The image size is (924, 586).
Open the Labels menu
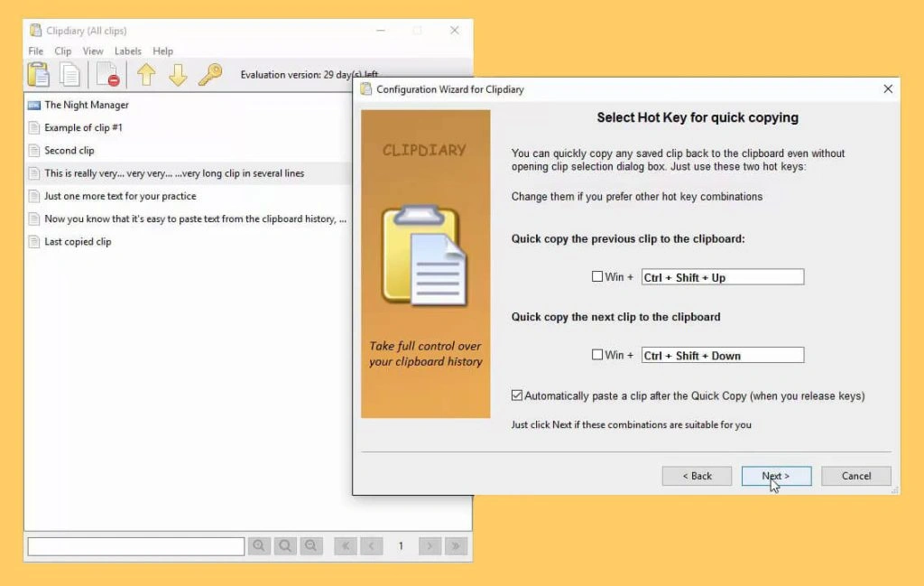[x=127, y=51]
